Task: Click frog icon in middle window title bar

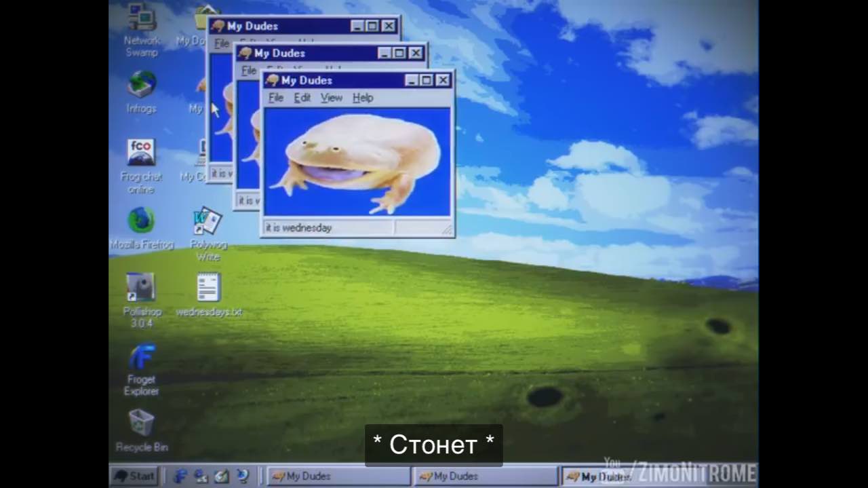Action: click(x=245, y=53)
